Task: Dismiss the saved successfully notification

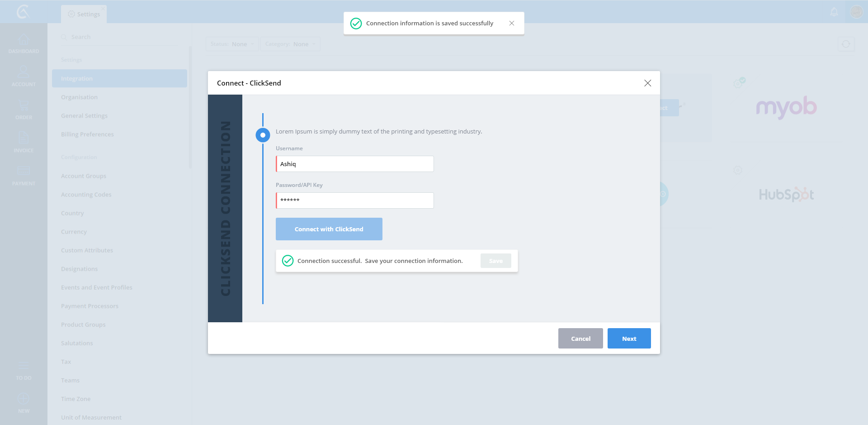Action: point(512,23)
